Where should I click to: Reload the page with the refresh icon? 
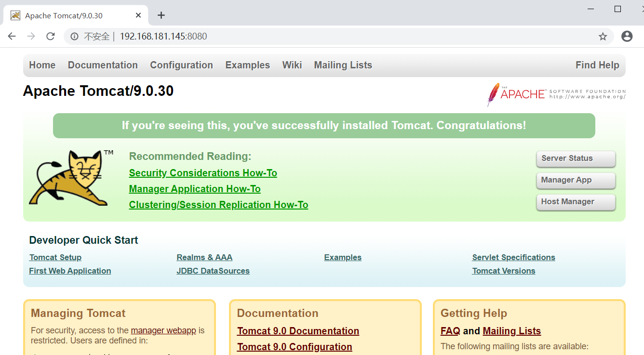[x=51, y=36]
